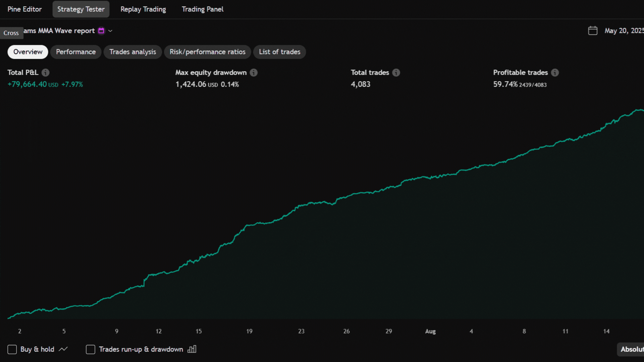Expand the strategy report name chevron
The width and height of the screenshot is (644, 362).
(110, 31)
